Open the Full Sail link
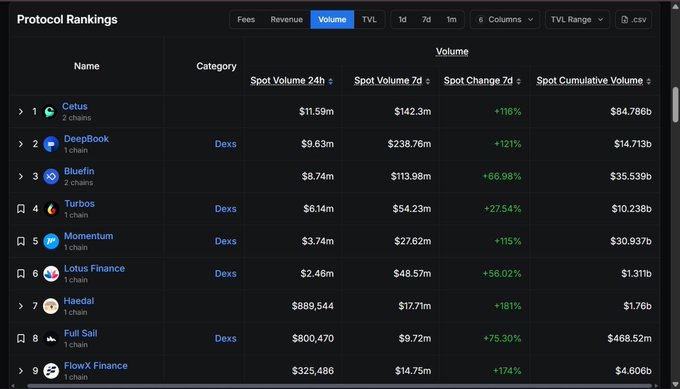Viewport: 680px width, 389px height. [x=81, y=333]
